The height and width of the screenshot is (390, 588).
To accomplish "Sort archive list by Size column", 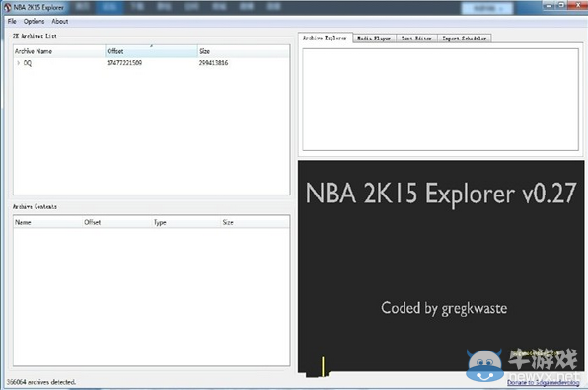I will tap(244, 51).
